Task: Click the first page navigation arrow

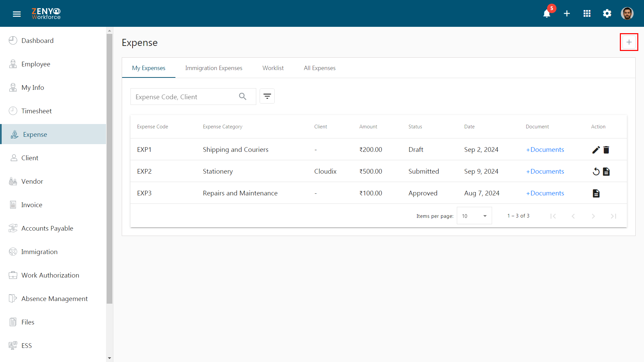Action: [x=553, y=216]
